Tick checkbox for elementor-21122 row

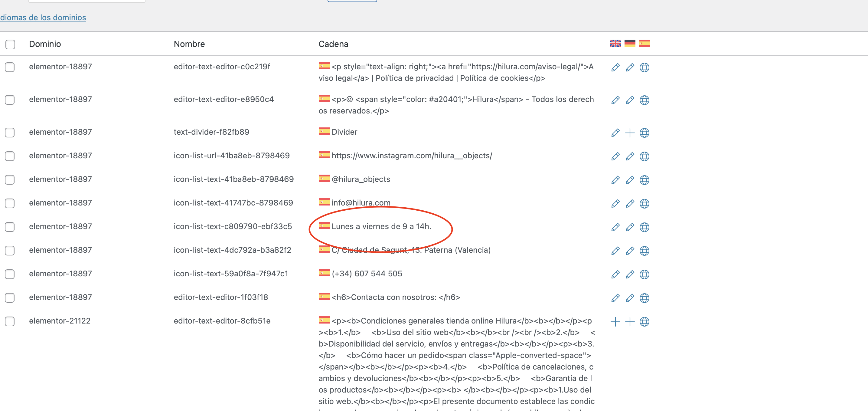tap(10, 321)
